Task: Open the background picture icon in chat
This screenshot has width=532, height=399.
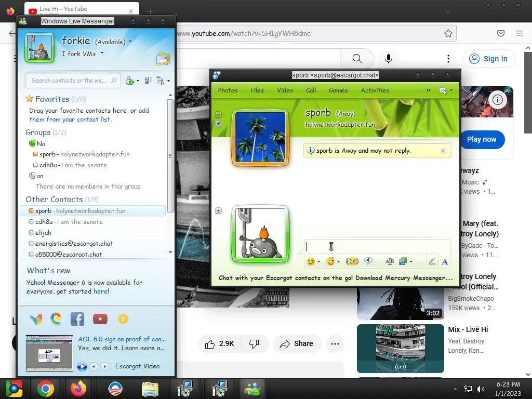Action: (x=403, y=261)
